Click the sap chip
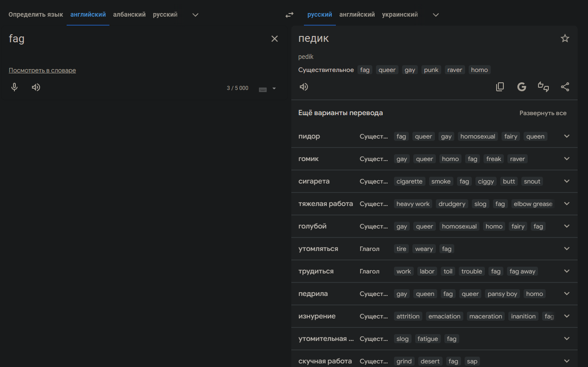The image size is (588, 367). pos(472,361)
